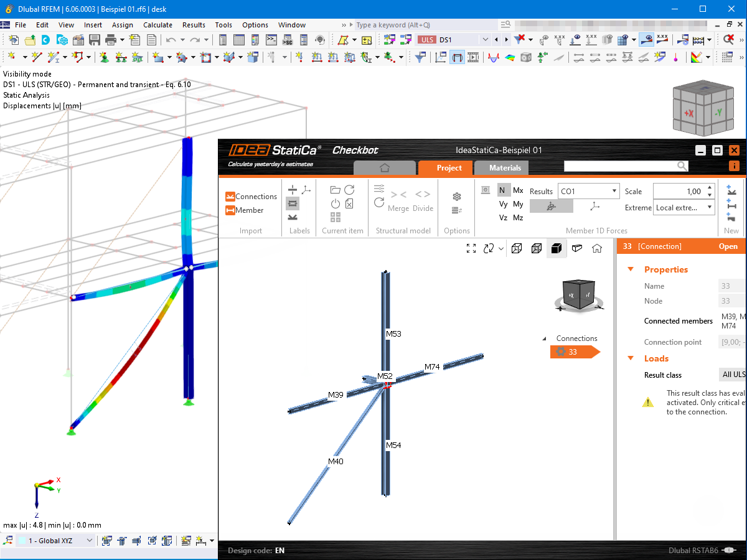Image resolution: width=747 pixels, height=560 pixels.
Task: Click the result animation film icon
Action: [x=474, y=57]
